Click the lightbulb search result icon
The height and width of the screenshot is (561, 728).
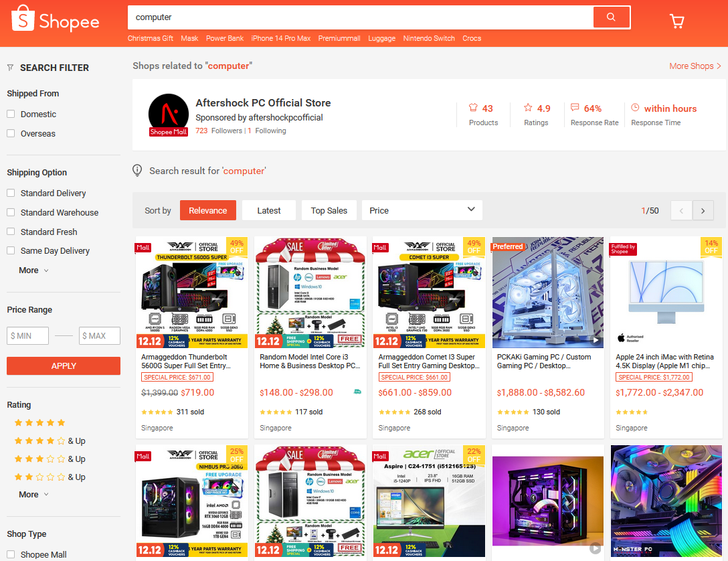tap(137, 171)
